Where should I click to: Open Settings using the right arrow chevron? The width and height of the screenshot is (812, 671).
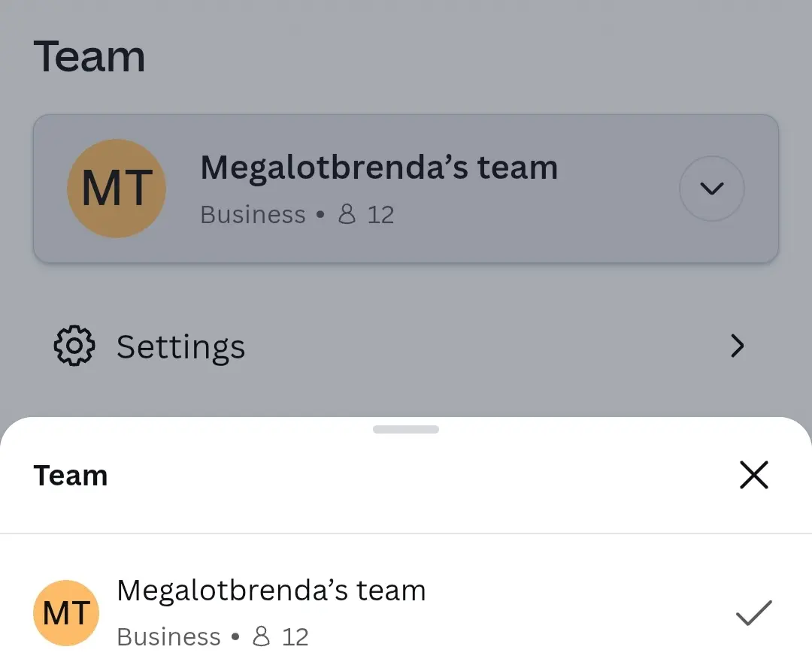pyautogui.click(x=738, y=346)
